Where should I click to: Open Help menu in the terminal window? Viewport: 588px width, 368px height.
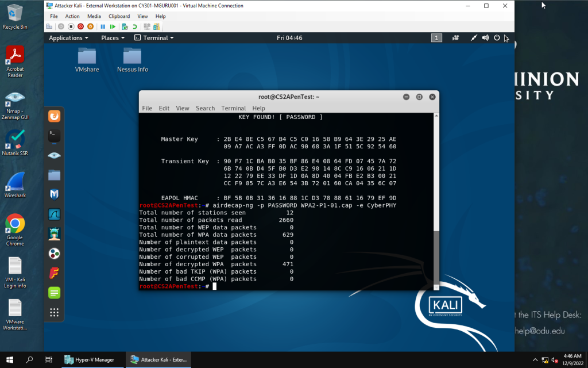tap(259, 108)
